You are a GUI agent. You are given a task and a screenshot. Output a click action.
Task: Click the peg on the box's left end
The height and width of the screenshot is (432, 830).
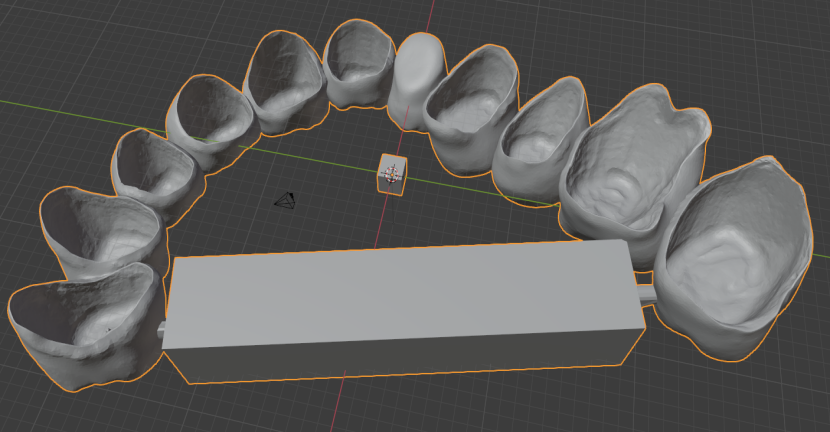(161, 328)
